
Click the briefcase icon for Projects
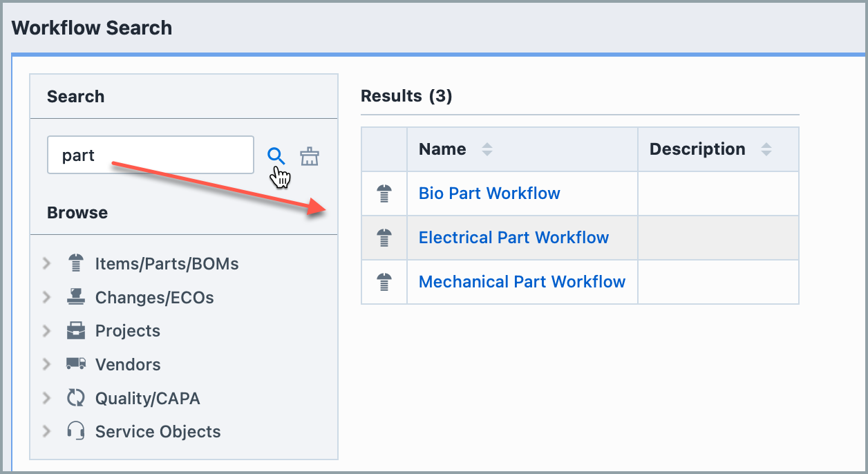click(x=76, y=330)
